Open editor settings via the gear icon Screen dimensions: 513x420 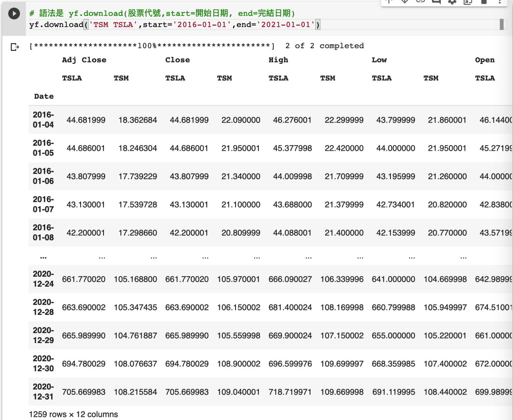(452, 2)
